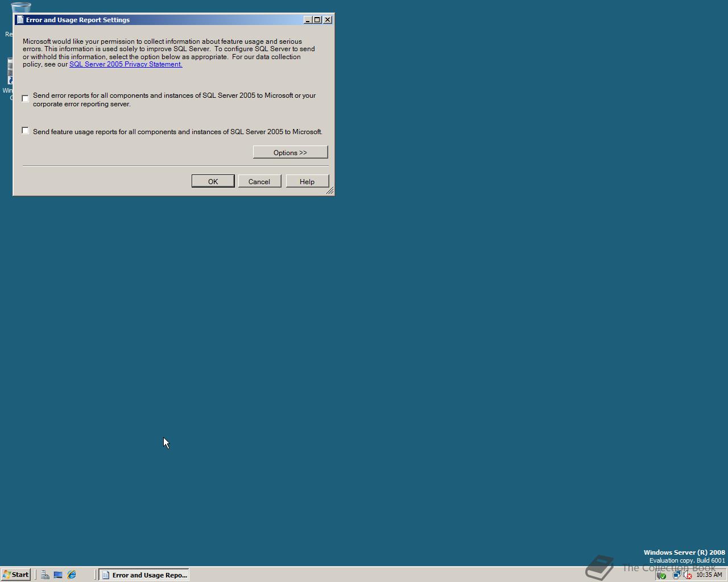
Task: Maximize the Error and Usage Report Settings window
Action: point(317,20)
